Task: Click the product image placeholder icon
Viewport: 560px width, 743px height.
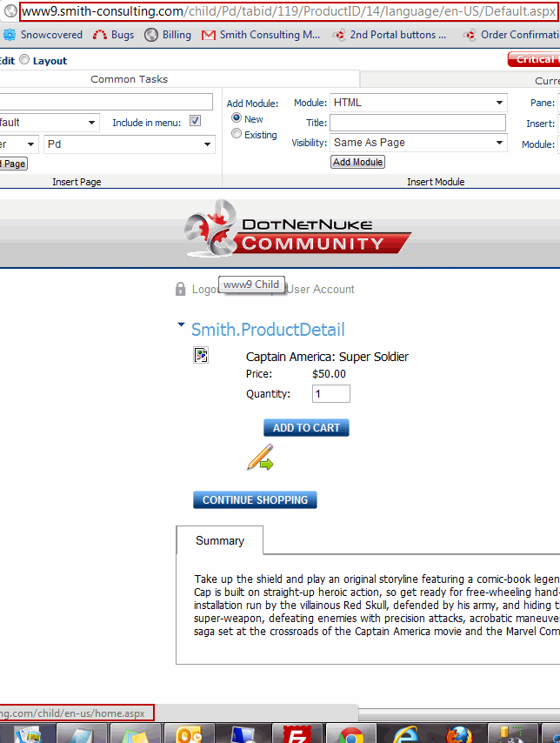Action: 201,355
